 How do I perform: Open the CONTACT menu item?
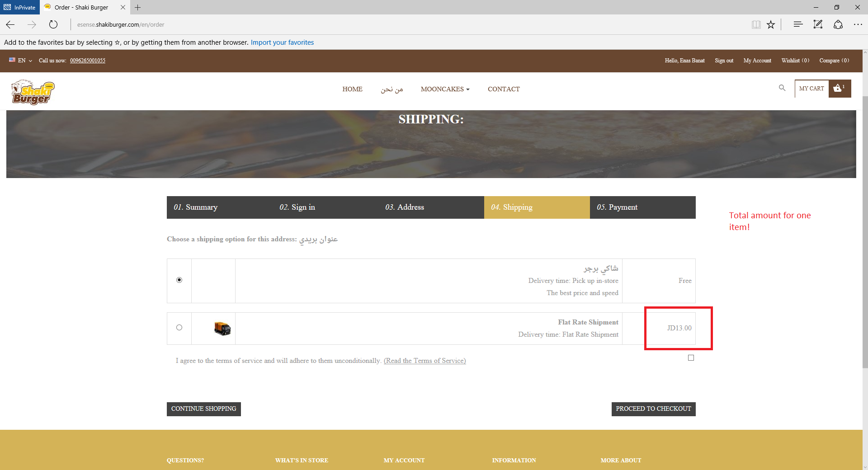[504, 89]
